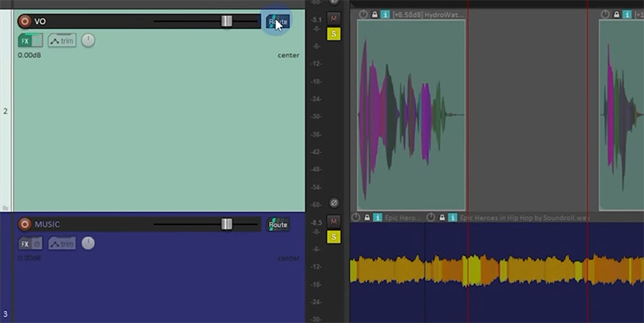This screenshot has height=323, width=644.
Task: Click the lock icon on HydroWat item
Action: [374, 14]
